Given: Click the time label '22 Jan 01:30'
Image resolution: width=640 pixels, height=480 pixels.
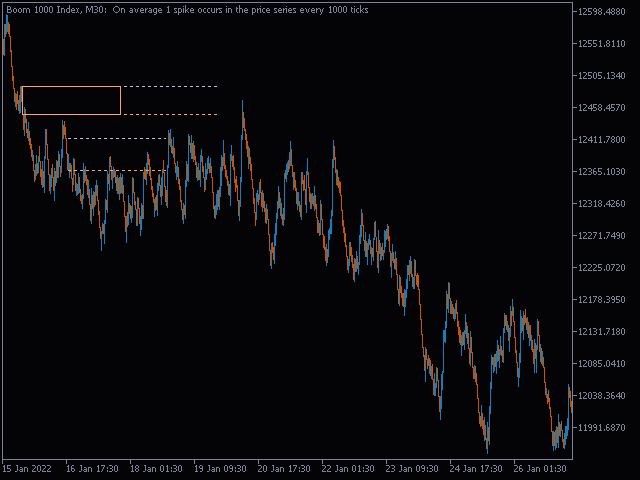Looking at the screenshot, I should [x=348, y=469].
